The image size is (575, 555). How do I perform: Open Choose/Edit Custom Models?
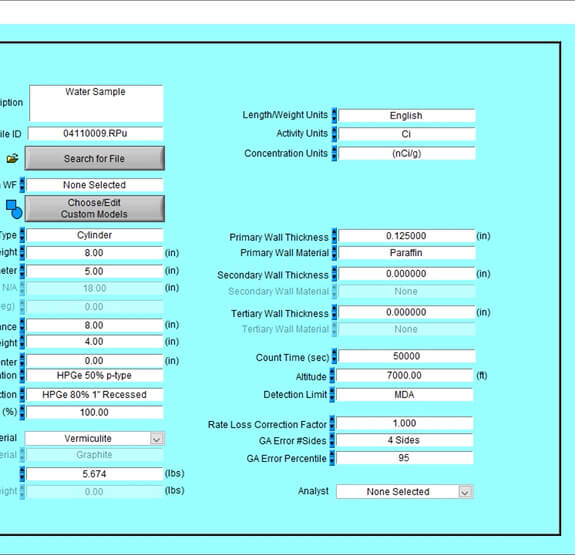coord(95,208)
